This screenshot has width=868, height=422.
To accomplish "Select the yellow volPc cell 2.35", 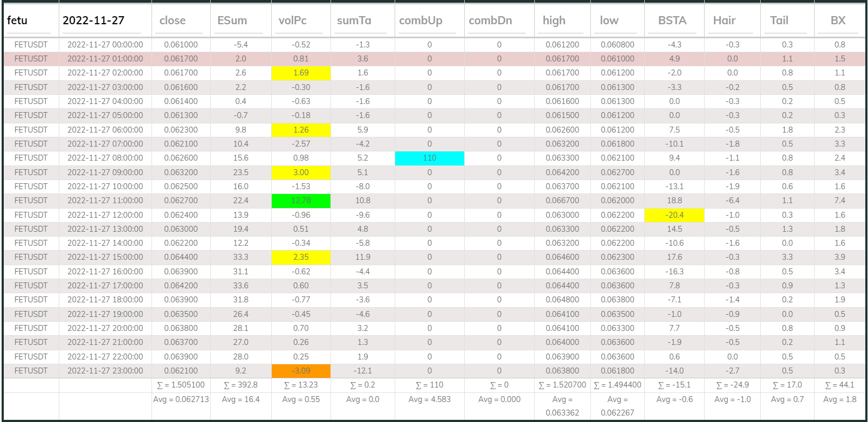I will (301, 257).
